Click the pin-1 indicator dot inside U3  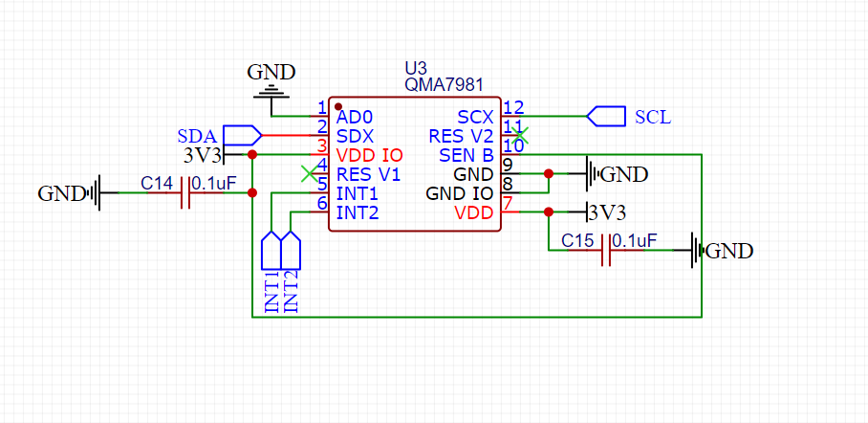[337, 106]
